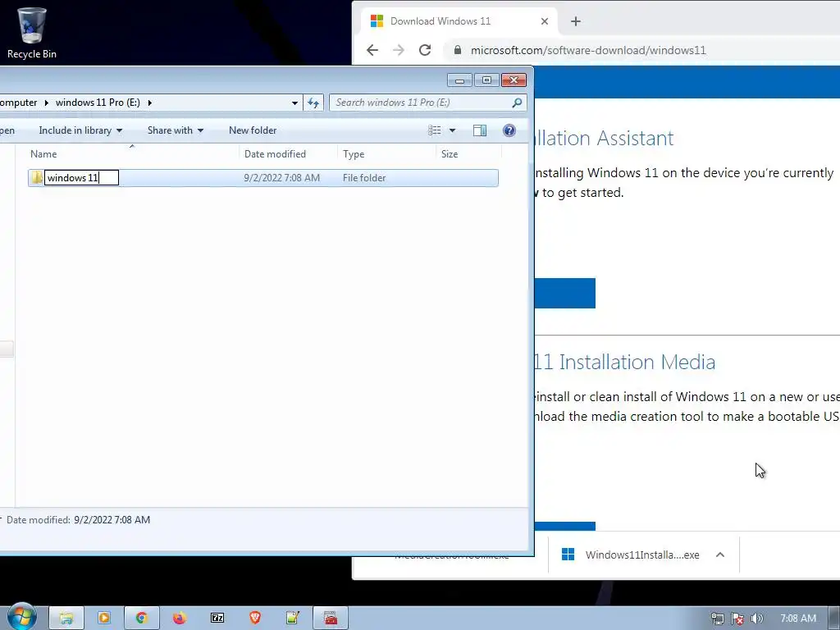The height and width of the screenshot is (630, 840).
Task: Reload the Microsoft download page
Action: (x=425, y=50)
